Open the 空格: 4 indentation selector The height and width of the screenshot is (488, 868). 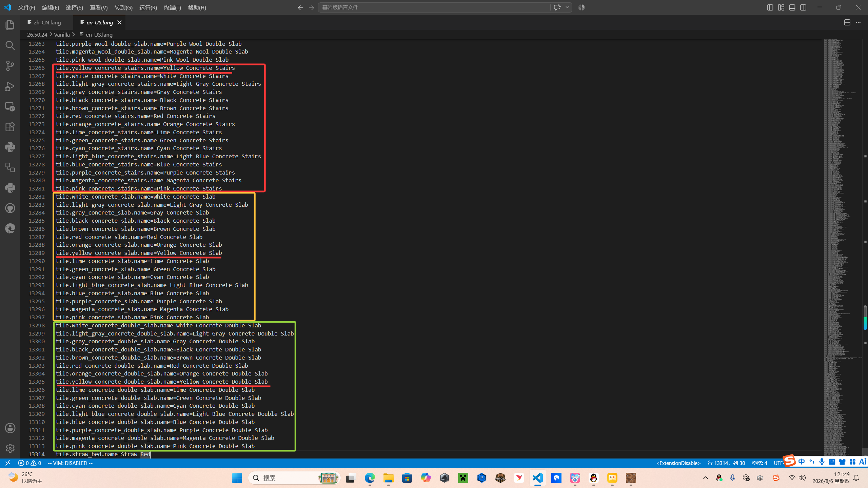tap(759, 463)
